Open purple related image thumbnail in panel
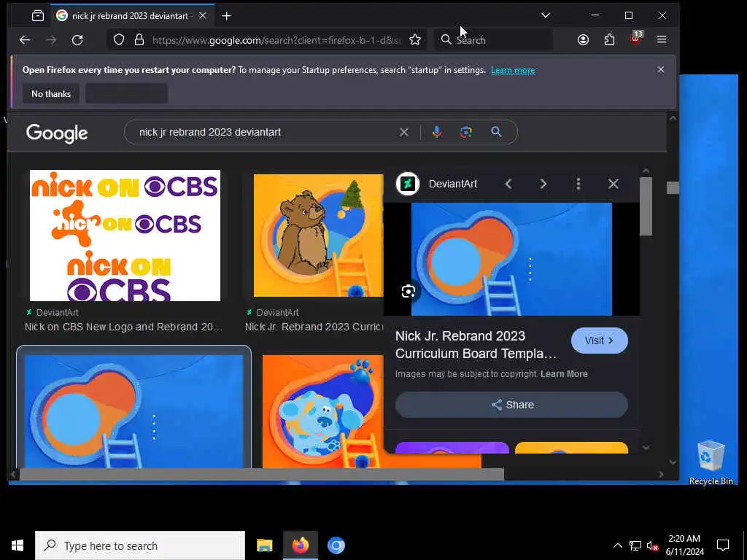747x560 pixels. click(452, 448)
